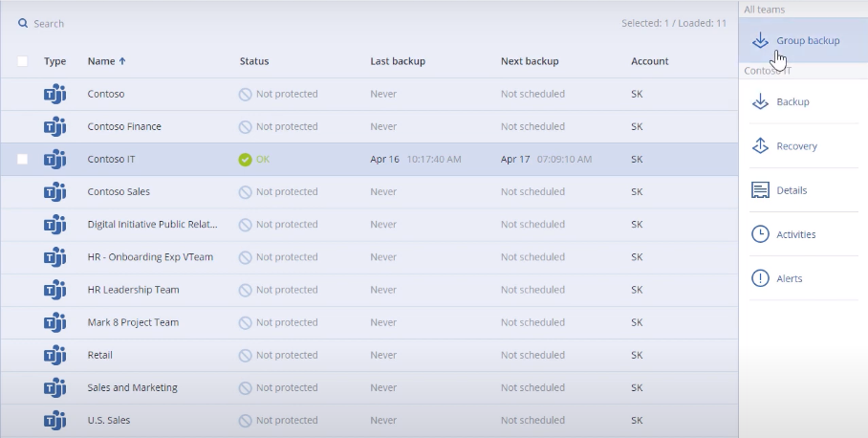This screenshot has width=868, height=438.
Task: Click Never for Mark 8 Project Team
Action: pos(383,323)
